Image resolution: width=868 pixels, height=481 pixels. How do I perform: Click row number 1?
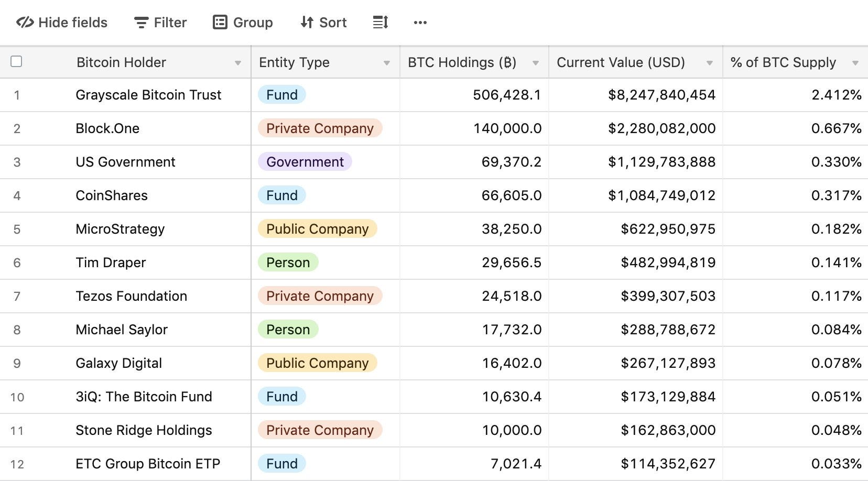(17, 95)
